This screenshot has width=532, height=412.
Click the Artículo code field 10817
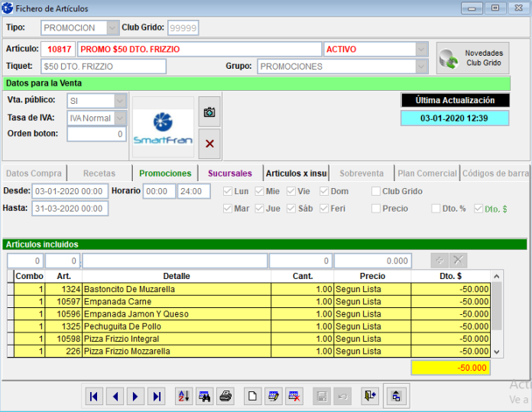pos(58,50)
